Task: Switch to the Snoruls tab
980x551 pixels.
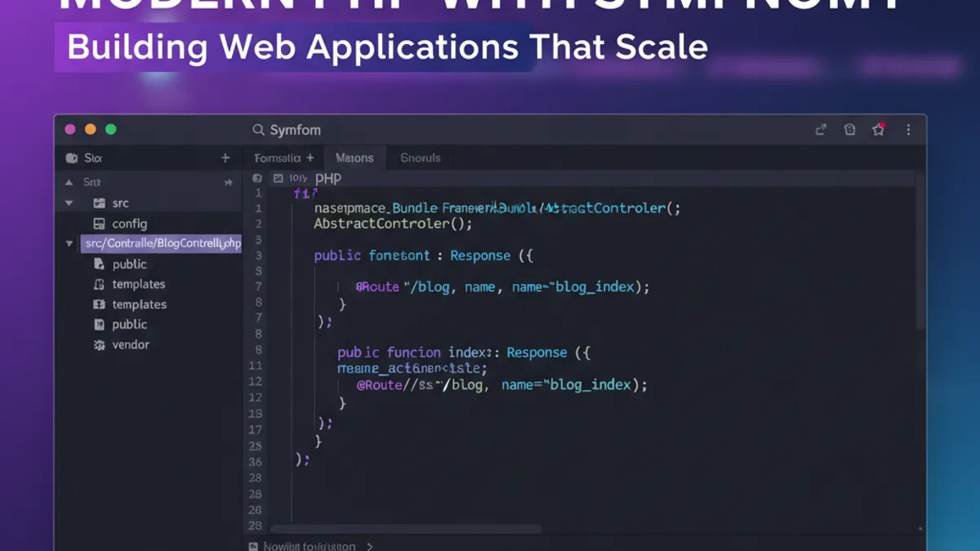Action: 420,158
